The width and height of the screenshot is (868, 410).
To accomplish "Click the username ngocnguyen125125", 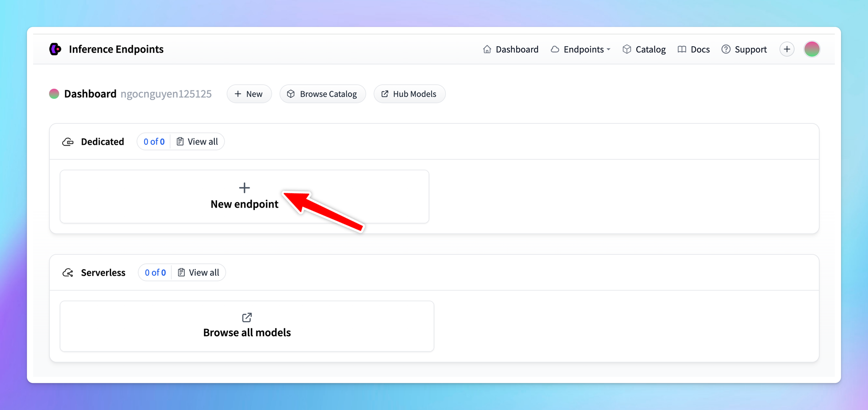I will pyautogui.click(x=166, y=94).
